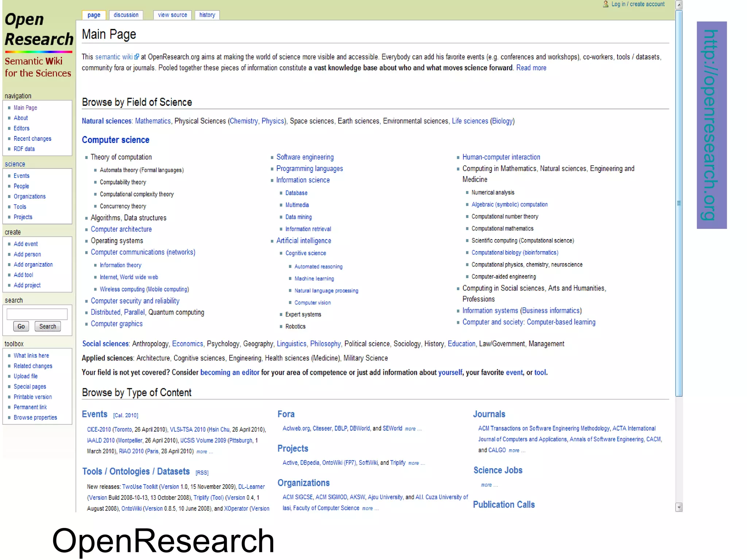The height and width of the screenshot is (560, 747).
Task: Open Computational biology (bioinformatics) link
Action: (x=515, y=253)
